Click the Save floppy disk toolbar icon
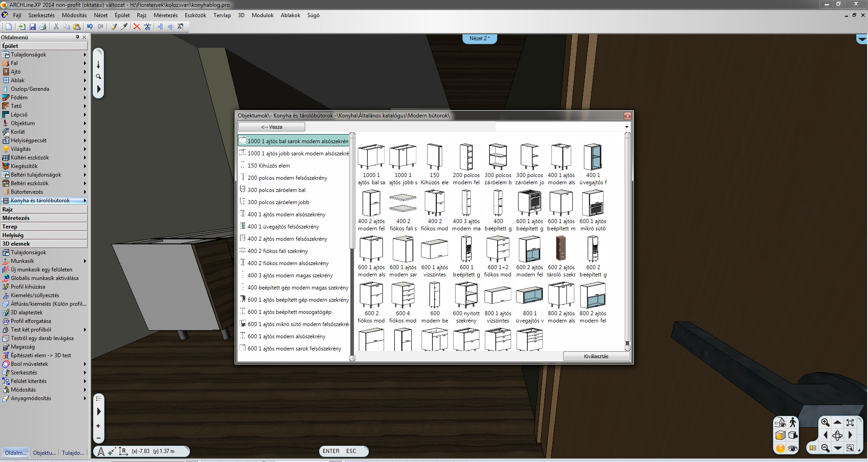This screenshot has height=462, width=868. point(33,27)
